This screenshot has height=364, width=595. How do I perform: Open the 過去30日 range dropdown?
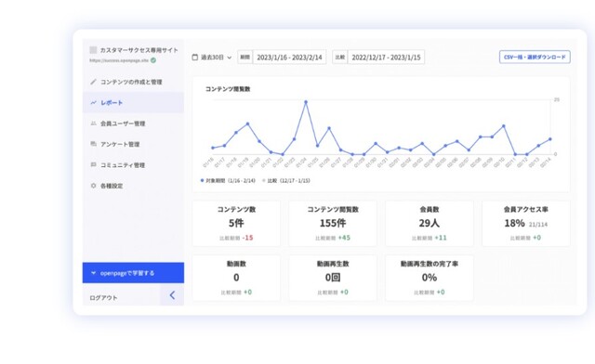[212, 58]
